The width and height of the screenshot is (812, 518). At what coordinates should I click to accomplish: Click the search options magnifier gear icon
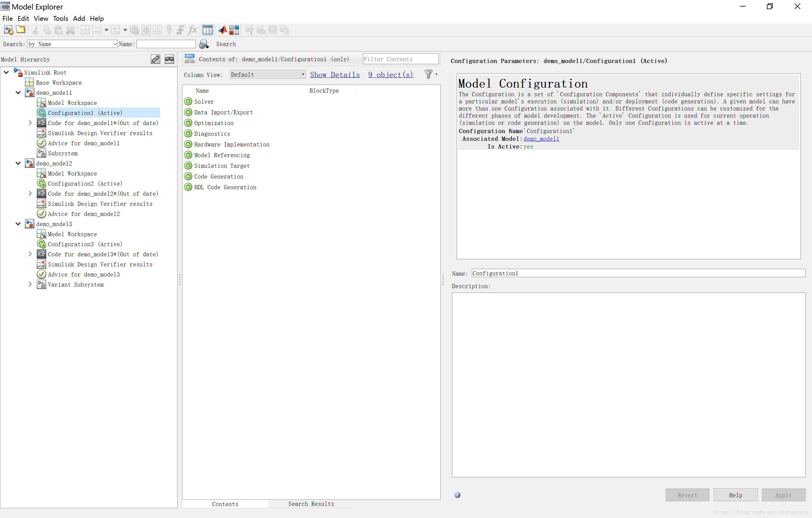click(204, 44)
